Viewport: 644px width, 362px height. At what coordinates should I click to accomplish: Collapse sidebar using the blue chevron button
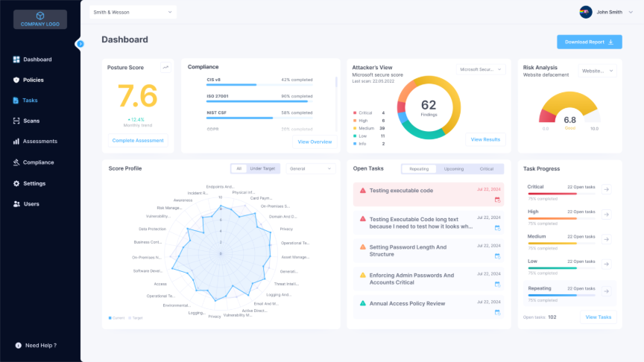click(x=80, y=44)
